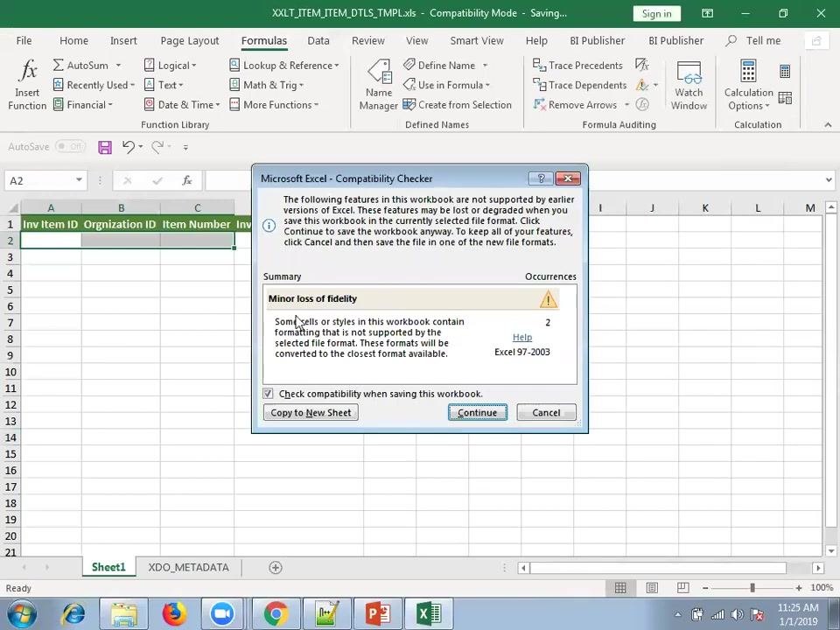Click Continue in Compatibility Checker
Screen dimensions: 840x630
click(478, 412)
